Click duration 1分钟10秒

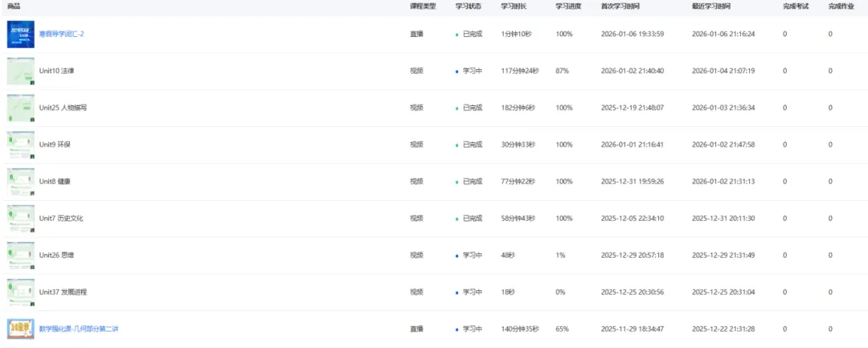click(x=517, y=35)
